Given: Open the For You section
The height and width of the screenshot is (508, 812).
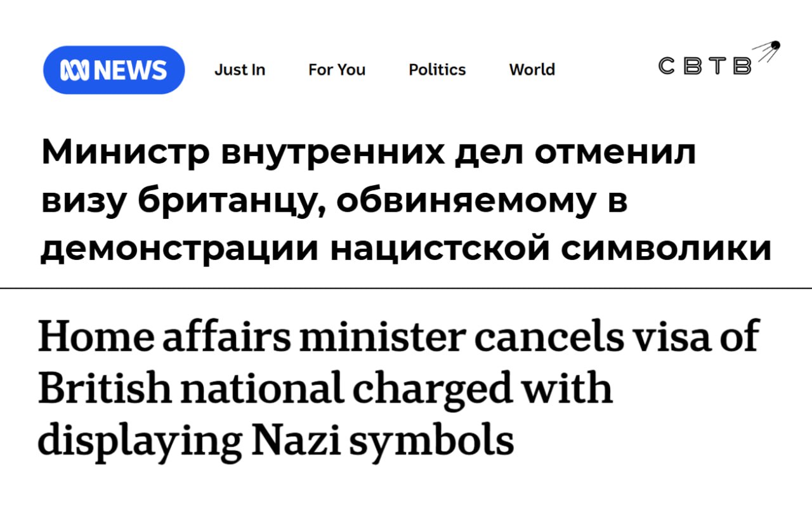Looking at the screenshot, I should 337,70.
